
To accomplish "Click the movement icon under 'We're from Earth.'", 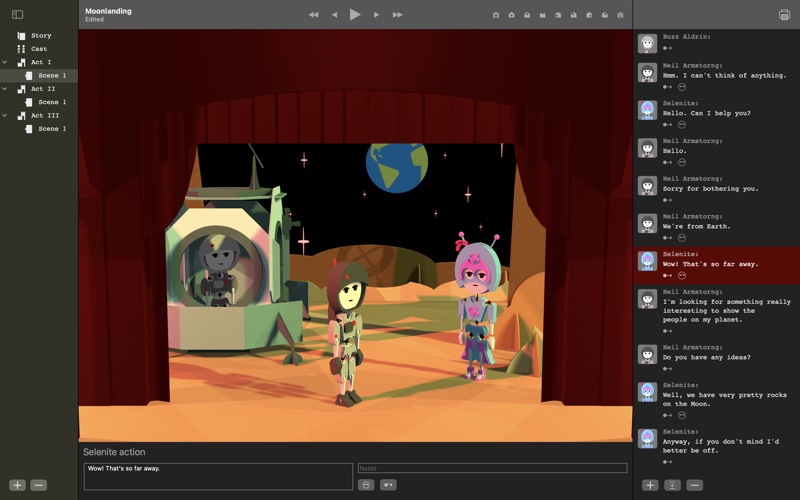I will (x=667, y=238).
